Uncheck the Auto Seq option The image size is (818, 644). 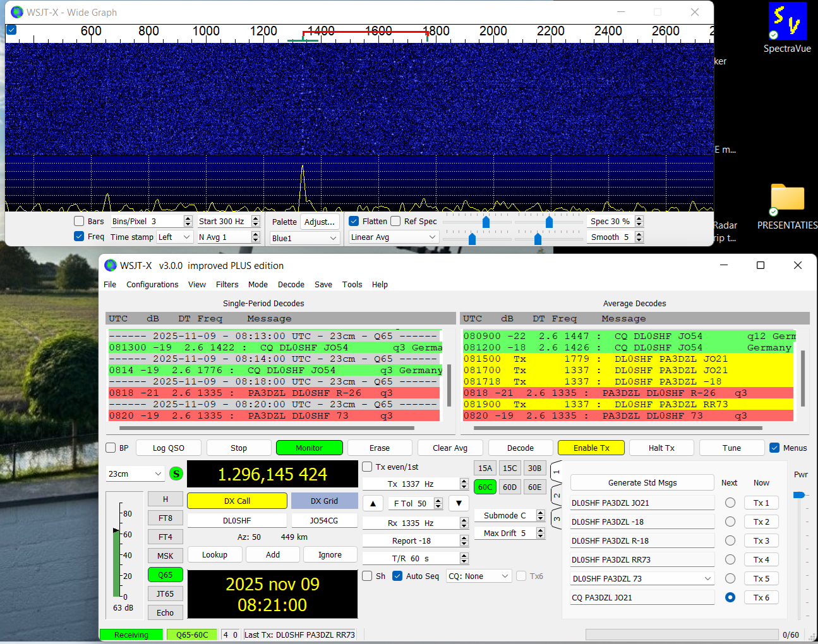(398, 575)
